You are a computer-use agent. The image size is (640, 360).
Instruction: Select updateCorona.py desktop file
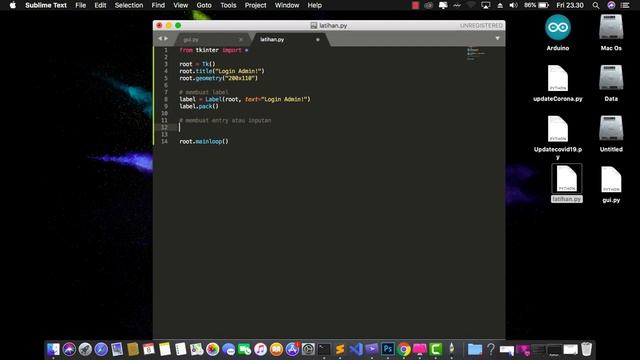(x=558, y=83)
